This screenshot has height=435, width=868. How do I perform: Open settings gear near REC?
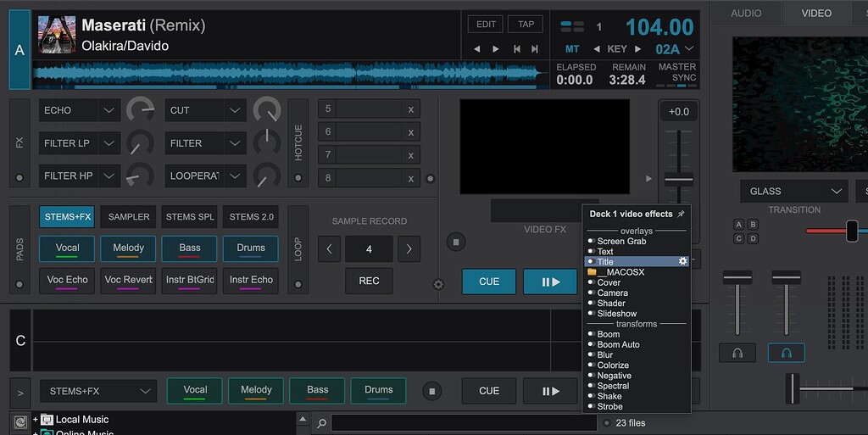tap(438, 284)
